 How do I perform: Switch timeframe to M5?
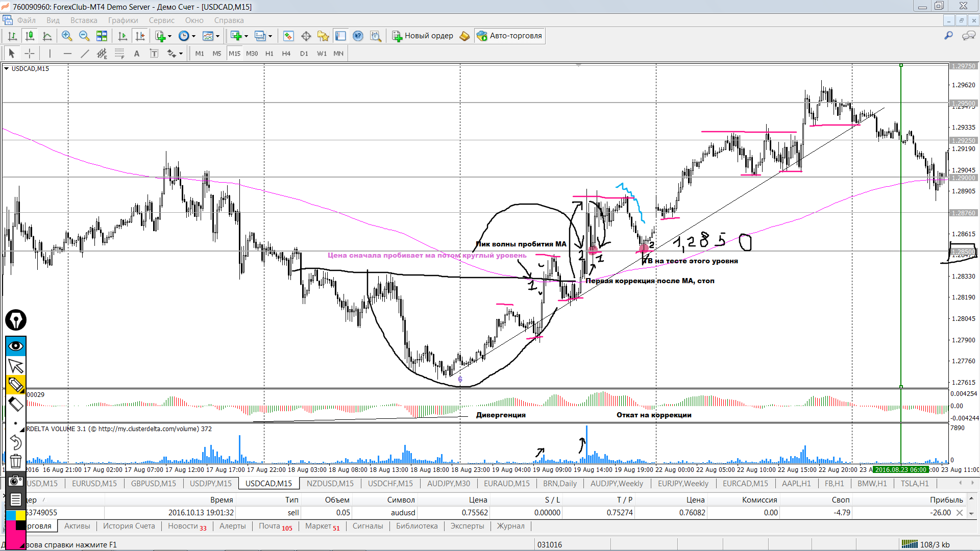tap(217, 53)
